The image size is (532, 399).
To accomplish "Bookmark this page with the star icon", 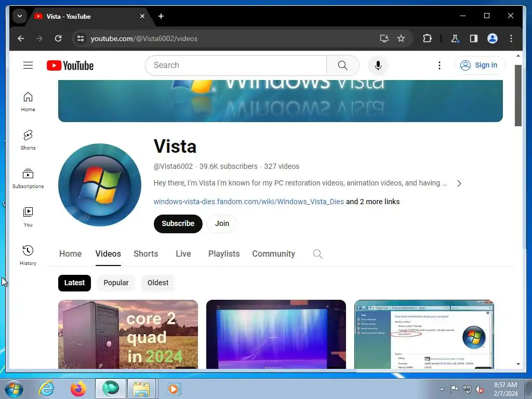I will click(401, 38).
